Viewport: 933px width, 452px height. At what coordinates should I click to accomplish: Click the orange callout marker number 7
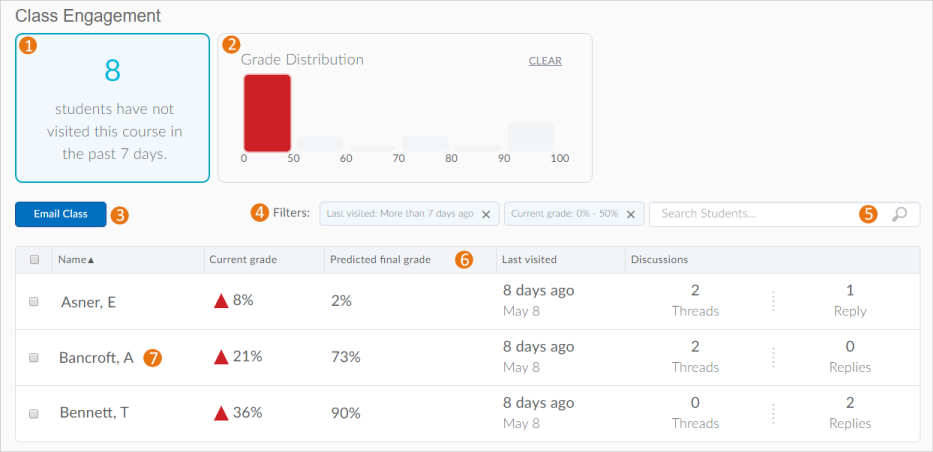[152, 357]
